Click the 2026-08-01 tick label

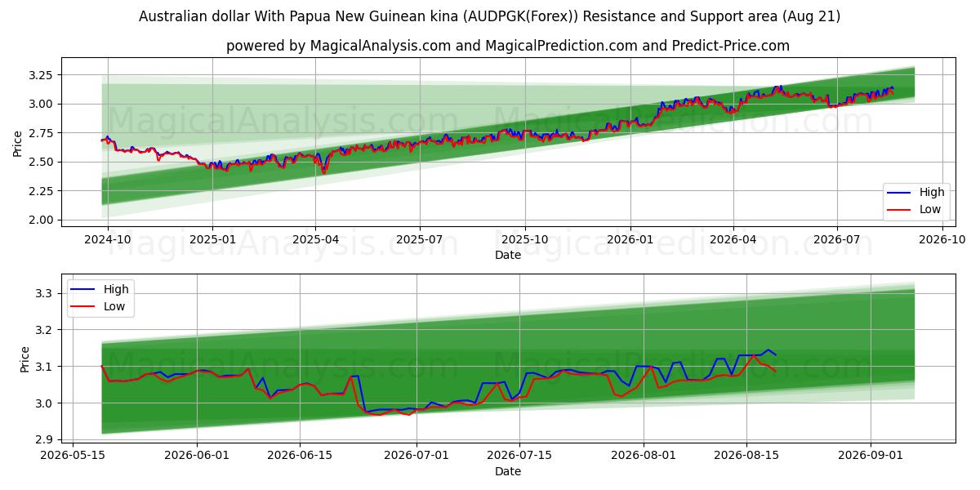(x=644, y=456)
